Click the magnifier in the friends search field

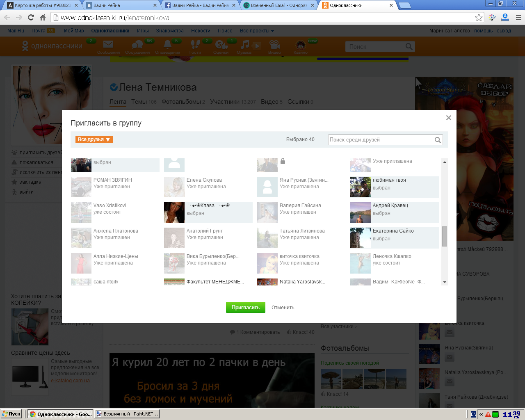pyautogui.click(x=438, y=140)
